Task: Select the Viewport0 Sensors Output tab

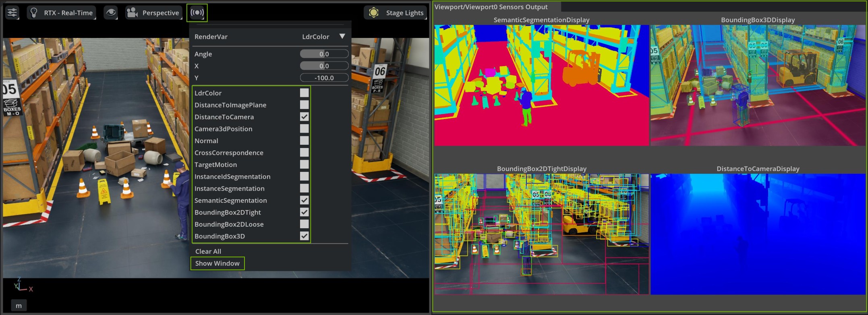Action: (491, 7)
